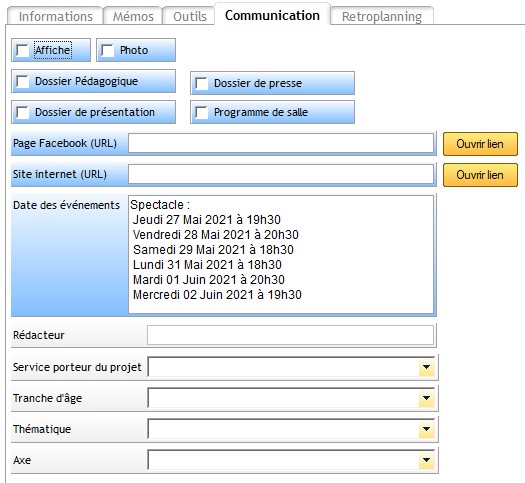This screenshot has height=483, width=525.
Task: Switch to the Informations tab
Action: pyautogui.click(x=56, y=16)
